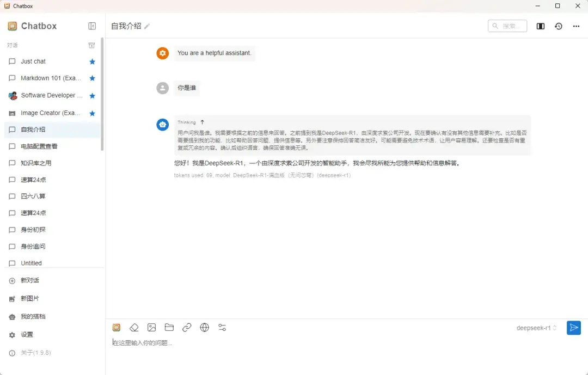Toggle the split view layout icon

[541, 26]
